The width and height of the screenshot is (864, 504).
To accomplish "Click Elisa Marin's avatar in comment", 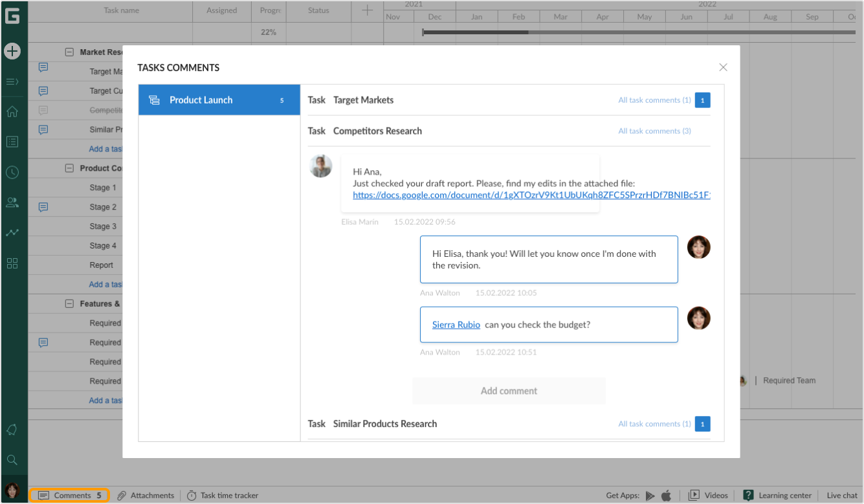I will point(321,166).
